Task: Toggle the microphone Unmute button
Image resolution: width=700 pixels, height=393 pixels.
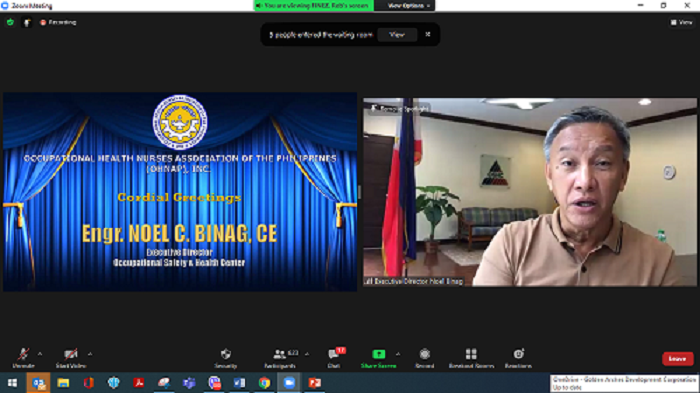Action: click(x=23, y=358)
